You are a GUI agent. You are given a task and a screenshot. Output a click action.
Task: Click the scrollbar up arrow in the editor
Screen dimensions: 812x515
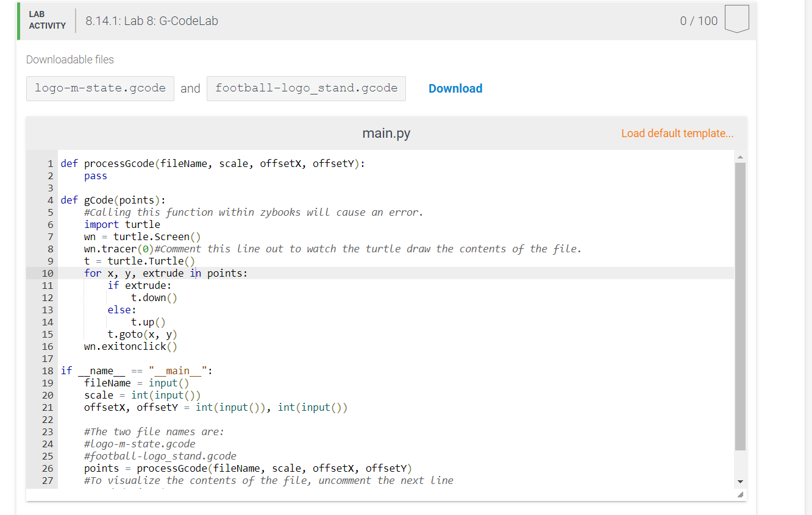tap(740, 156)
